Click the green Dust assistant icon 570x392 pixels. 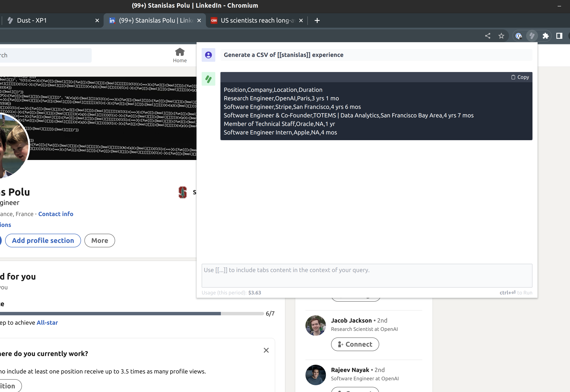(x=208, y=79)
